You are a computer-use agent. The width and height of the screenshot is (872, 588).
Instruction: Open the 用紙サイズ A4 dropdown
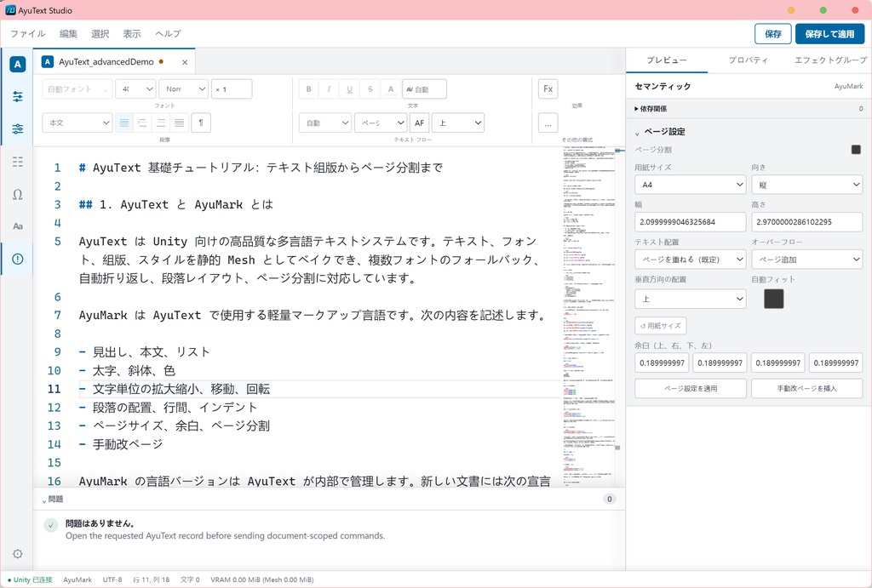click(x=690, y=185)
